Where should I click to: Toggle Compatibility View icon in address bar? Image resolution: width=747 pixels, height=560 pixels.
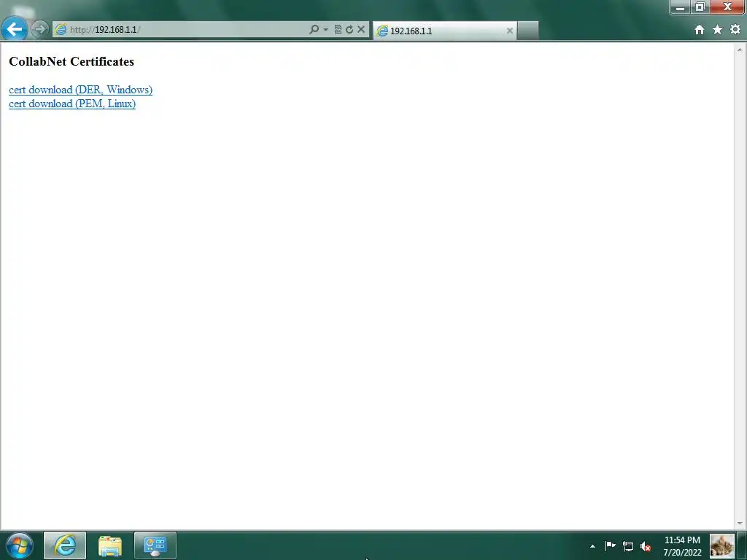(338, 29)
